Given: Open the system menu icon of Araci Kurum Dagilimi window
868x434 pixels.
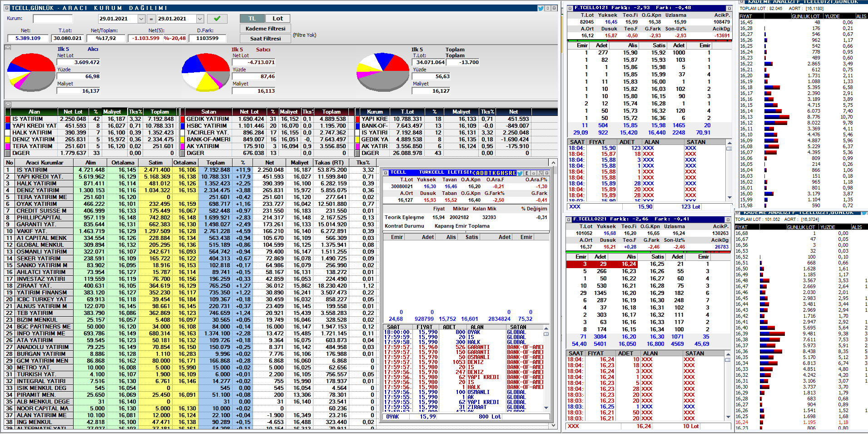Looking at the screenshot, I should 7,8.
